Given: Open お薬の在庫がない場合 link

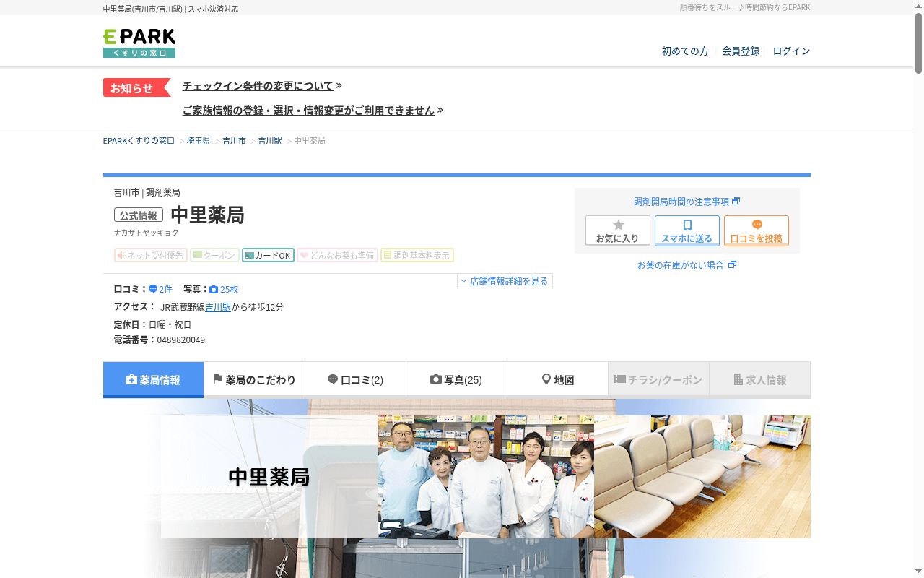Looking at the screenshot, I should point(681,265).
